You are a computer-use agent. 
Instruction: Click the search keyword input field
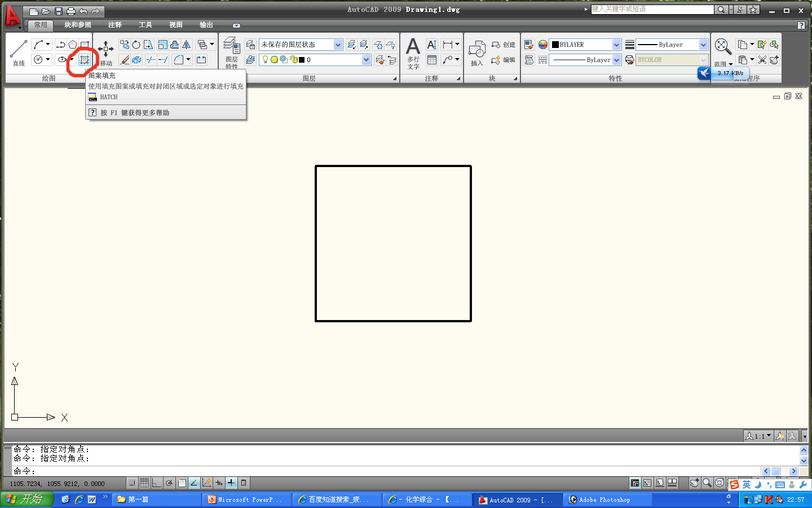(x=652, y=10)
